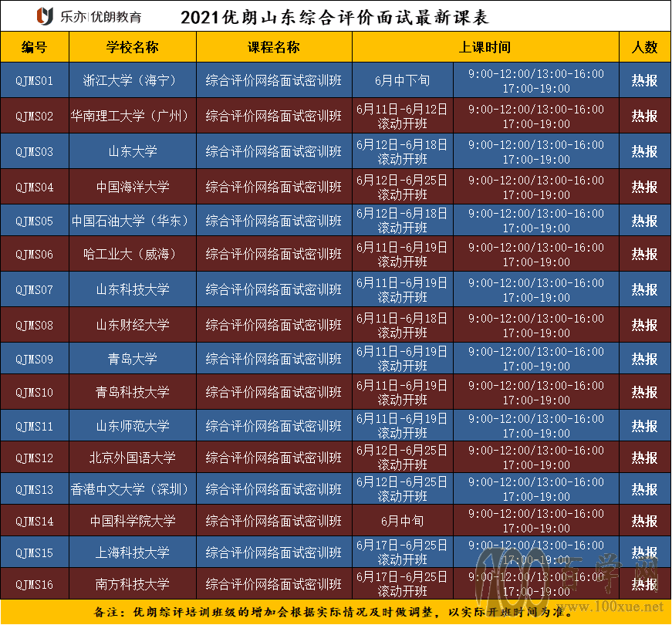Click 热报 in the 浙江大学（海宁） row
Viewport: 672px width, 625px height.
[644, 80]
